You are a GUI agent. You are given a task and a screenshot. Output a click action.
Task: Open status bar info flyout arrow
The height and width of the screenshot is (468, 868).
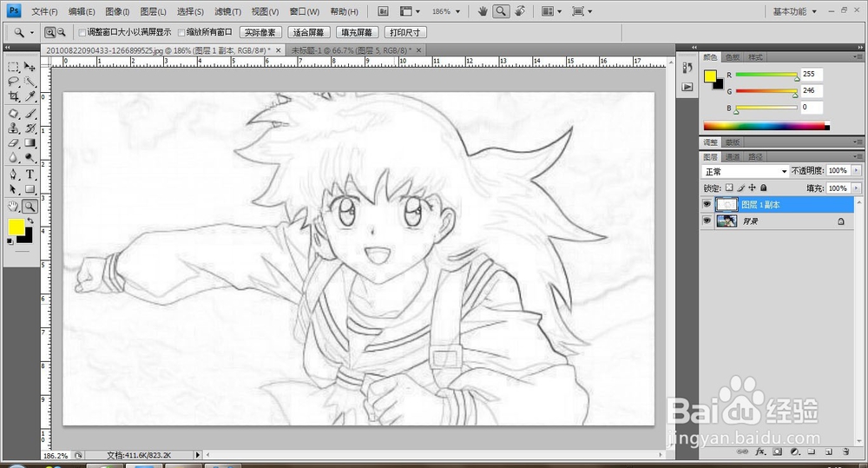(x=198, y=455)
